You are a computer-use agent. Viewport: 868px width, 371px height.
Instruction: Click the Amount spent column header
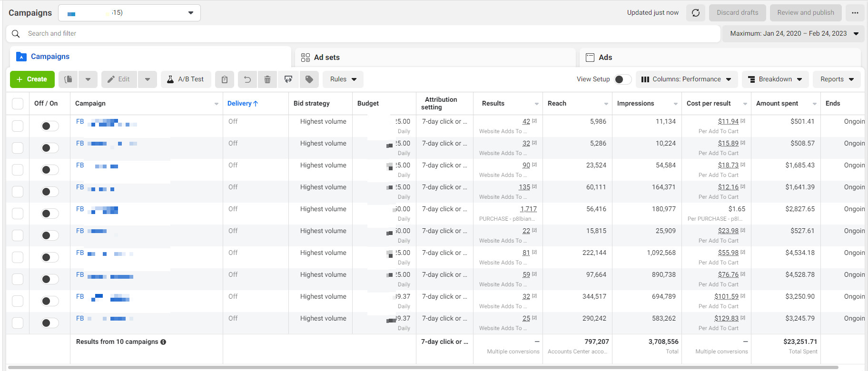(778, 104)
